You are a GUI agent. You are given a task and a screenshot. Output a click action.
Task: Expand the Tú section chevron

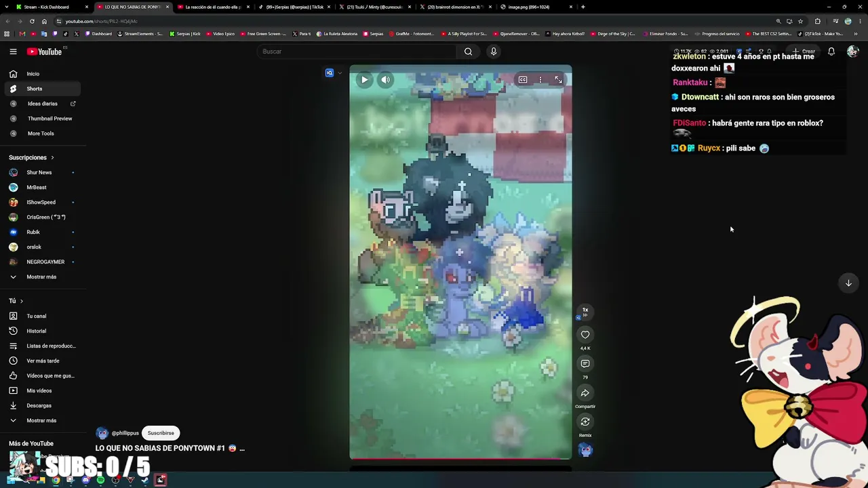click(21, 301)
